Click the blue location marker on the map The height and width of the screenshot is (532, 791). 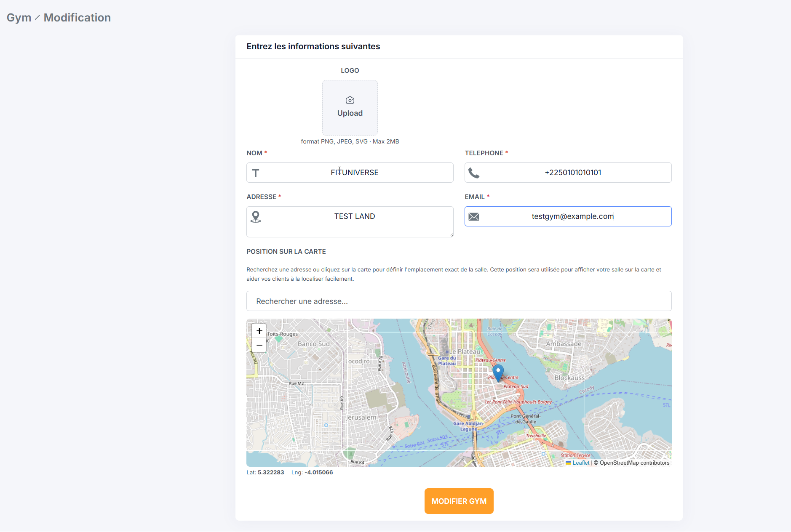coord(498,373)
